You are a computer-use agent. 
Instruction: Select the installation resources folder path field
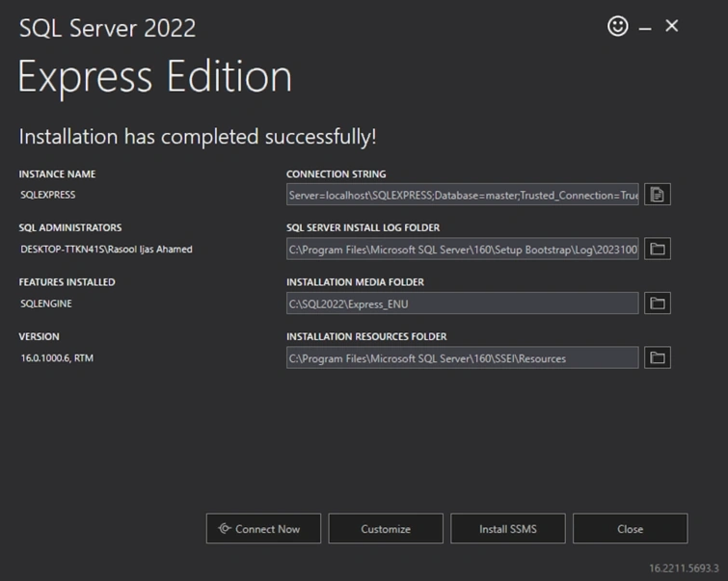point(463,357)
